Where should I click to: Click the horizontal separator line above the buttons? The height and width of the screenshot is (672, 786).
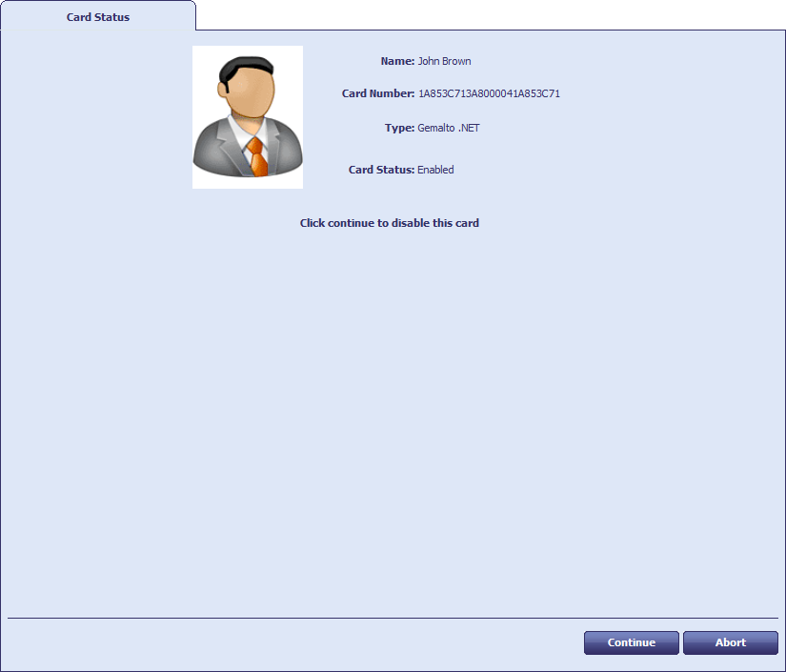tap(393, 618)
